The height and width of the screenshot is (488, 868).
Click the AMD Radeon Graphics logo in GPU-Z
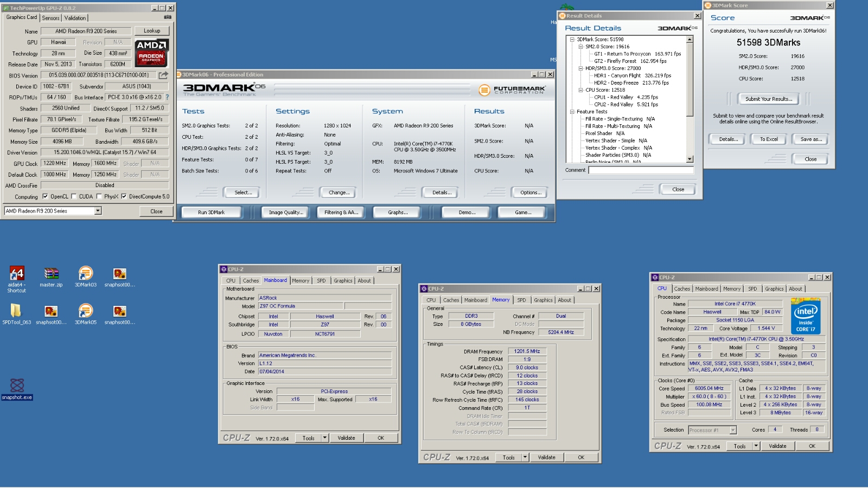coord(151,53)
